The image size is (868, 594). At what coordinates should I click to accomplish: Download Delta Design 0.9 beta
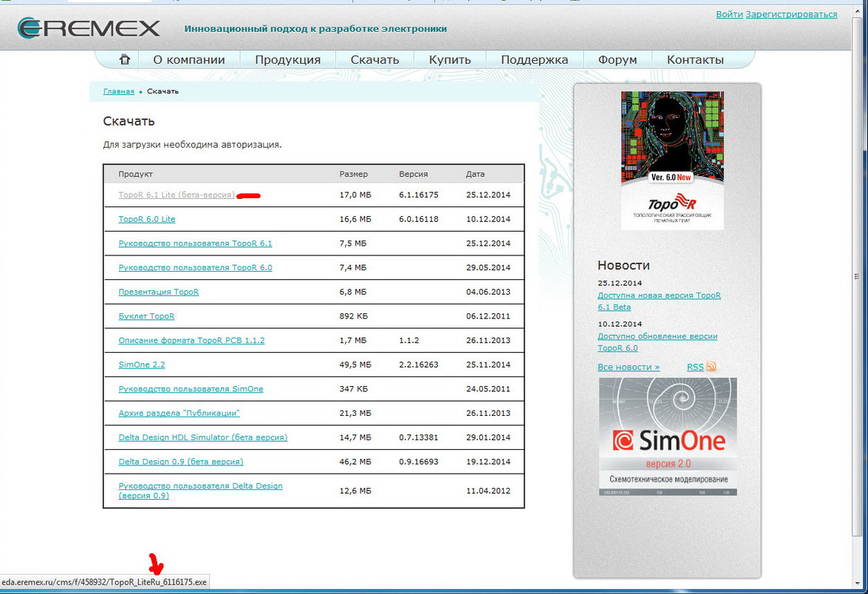click(180, 462)
